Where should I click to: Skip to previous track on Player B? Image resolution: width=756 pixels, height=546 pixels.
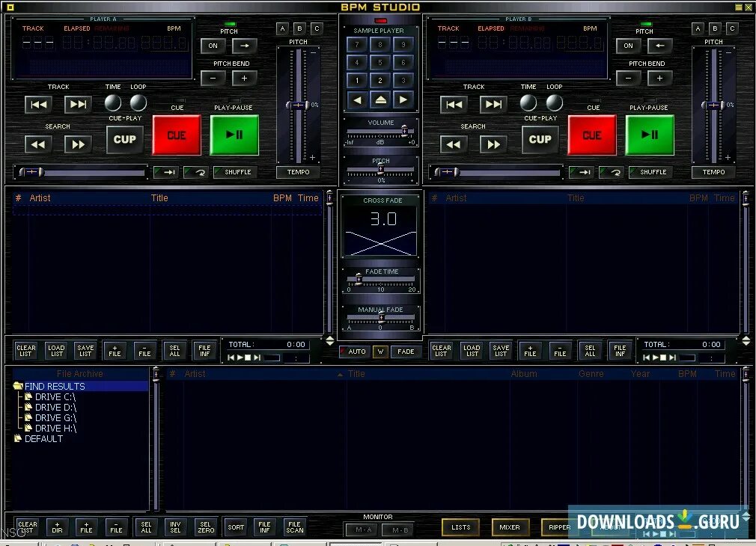tap(454, 105)
